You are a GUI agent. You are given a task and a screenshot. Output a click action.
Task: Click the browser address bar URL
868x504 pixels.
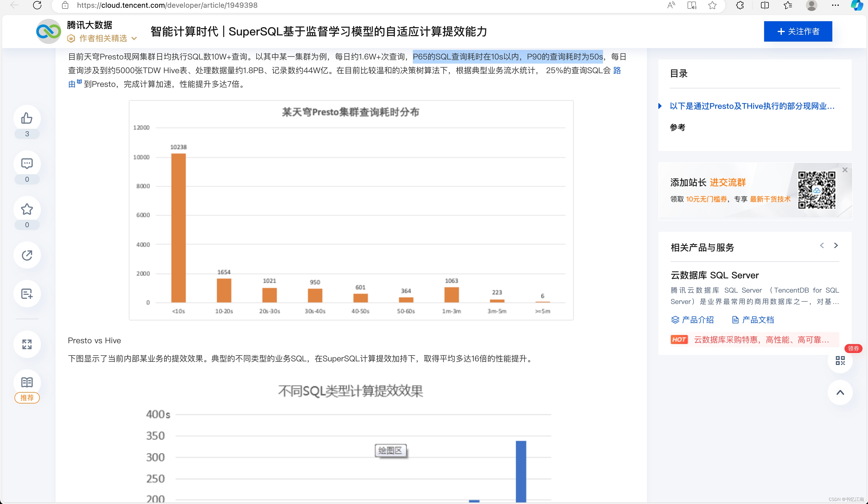167,5
